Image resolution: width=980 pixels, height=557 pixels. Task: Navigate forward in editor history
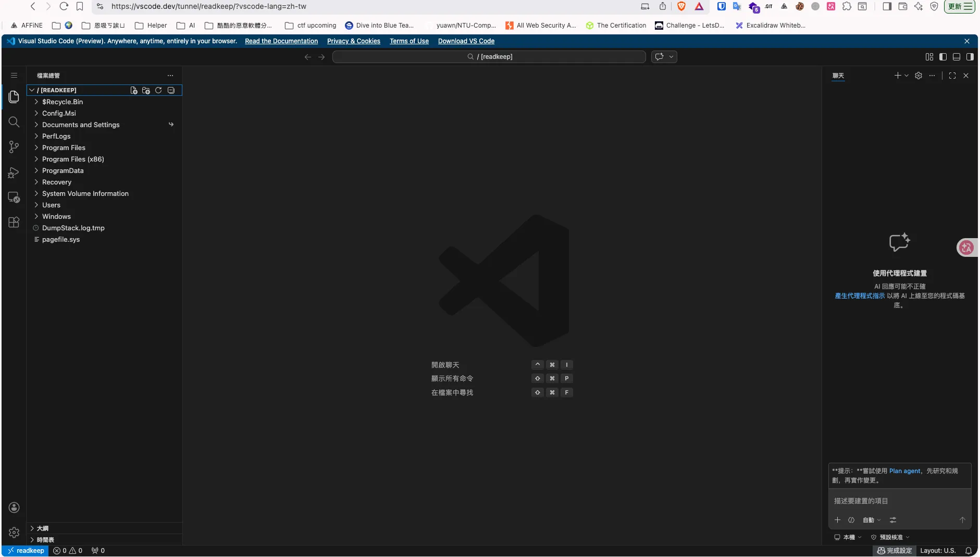point(321,57)
